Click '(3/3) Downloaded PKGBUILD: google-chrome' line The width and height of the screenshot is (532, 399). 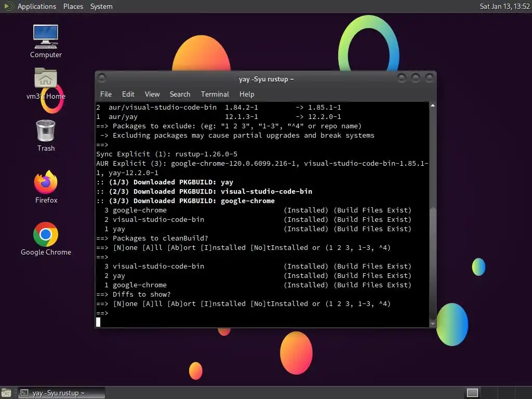pos(185,201)
